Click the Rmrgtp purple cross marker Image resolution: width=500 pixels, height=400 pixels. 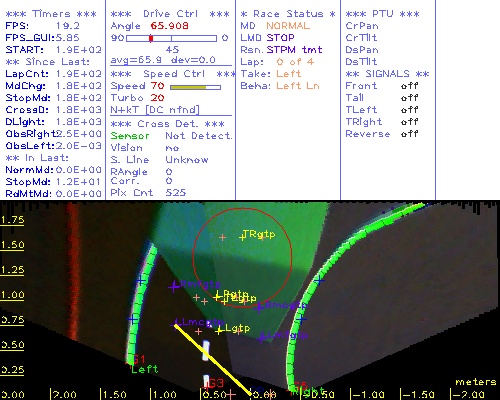[174, 287]
